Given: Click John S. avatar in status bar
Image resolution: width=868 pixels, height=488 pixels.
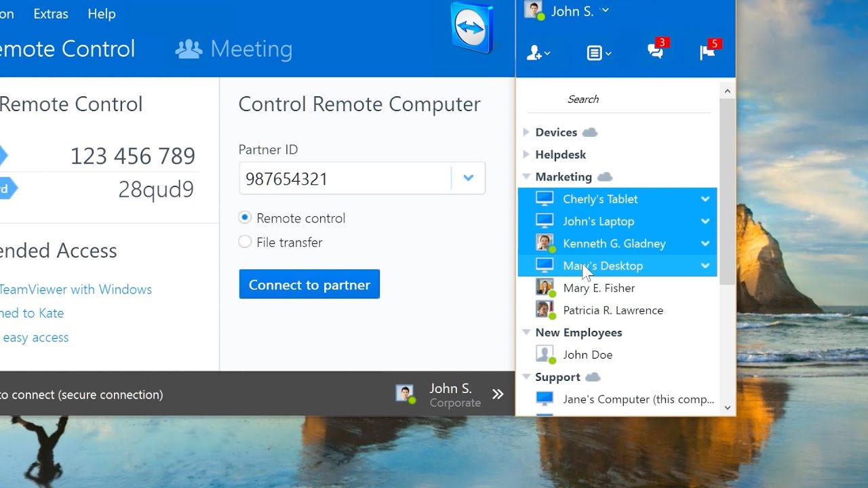Looking at the screenshot, I should point(406,394).
